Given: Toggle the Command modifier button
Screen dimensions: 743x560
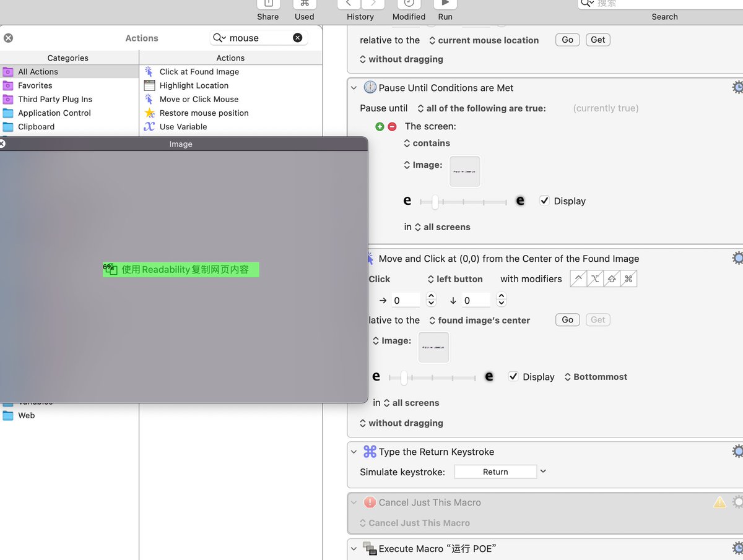Looking at the screenshot, I should (x=628, y=279).
